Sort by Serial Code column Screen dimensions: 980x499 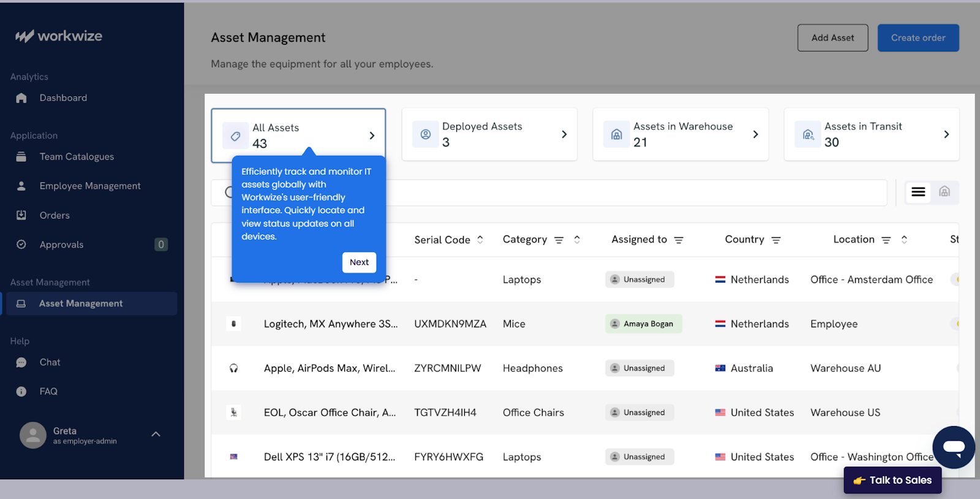click(x=480, y=240)
